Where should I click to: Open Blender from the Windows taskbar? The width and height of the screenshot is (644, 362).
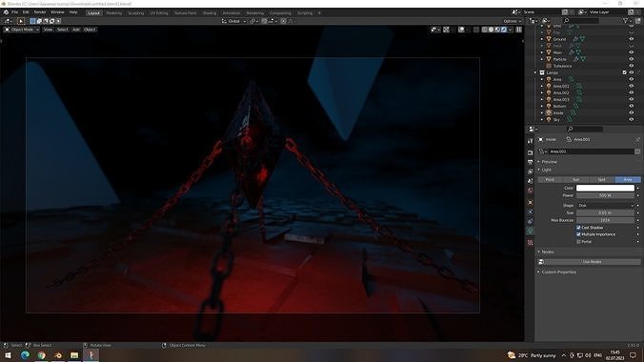(58, 355)
